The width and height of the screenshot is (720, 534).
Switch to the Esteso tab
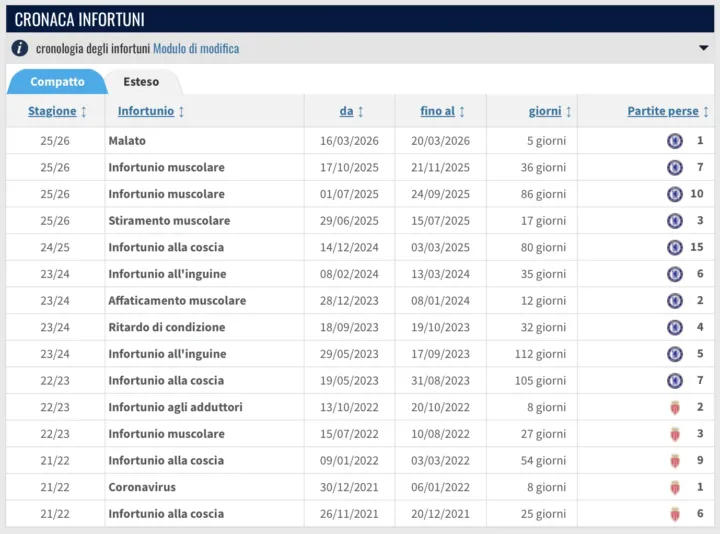(141, 82)
